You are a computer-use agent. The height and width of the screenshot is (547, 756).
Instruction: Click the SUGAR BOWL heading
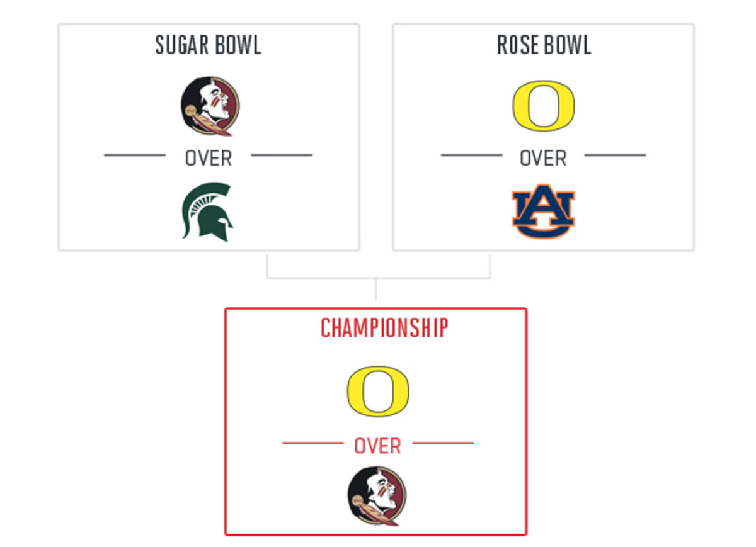point(209,45)
